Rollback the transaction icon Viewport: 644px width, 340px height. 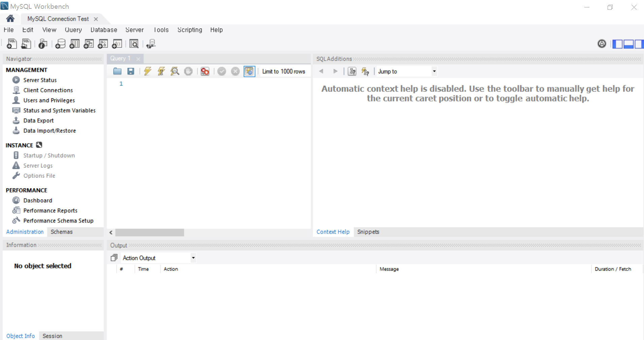pos(235,71)
